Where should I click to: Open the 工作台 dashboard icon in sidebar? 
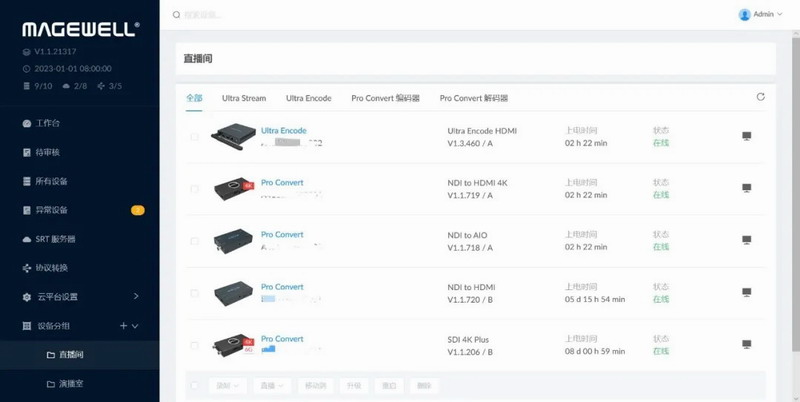pos(27,123)
